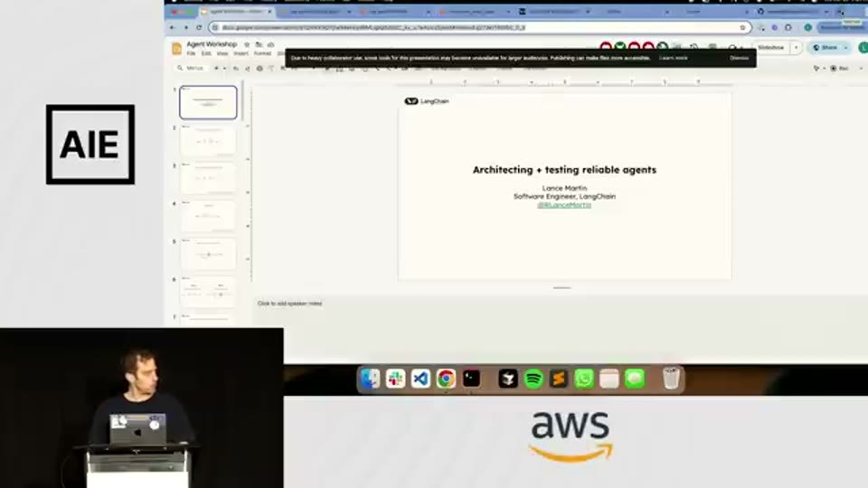Click the slide title 'Architecting + testing reliable agents'
The height and width of the screenshot is (488, 868).
(x=564, y=170)
